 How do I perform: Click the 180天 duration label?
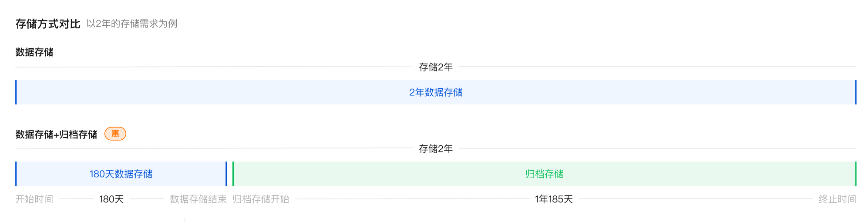[111, 199]
